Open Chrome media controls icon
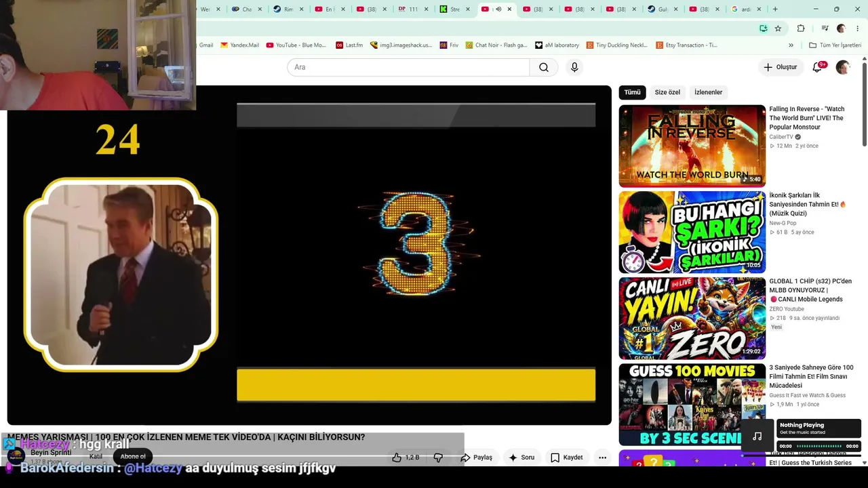Viewport: 868px width, 488px height. point(825,28)
